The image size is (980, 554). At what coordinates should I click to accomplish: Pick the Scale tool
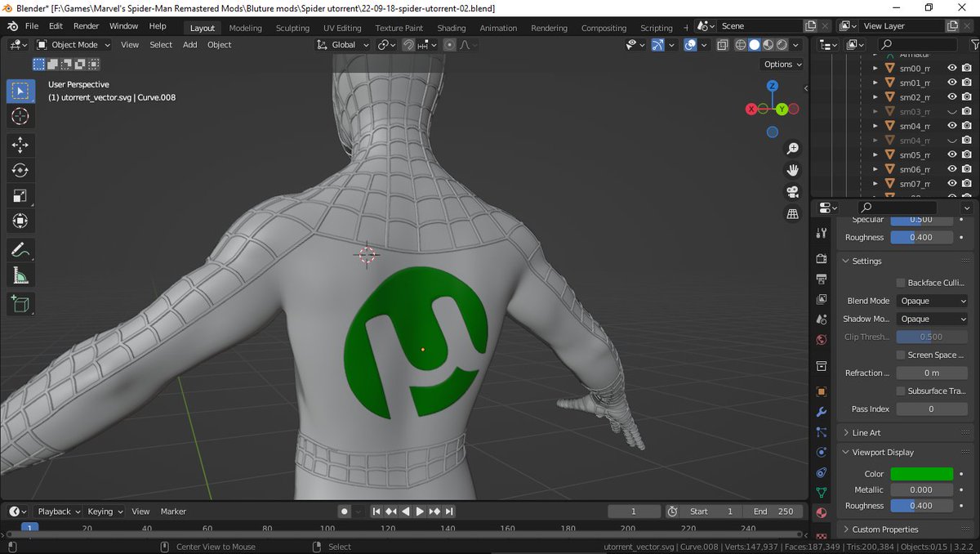pos(20,196)
